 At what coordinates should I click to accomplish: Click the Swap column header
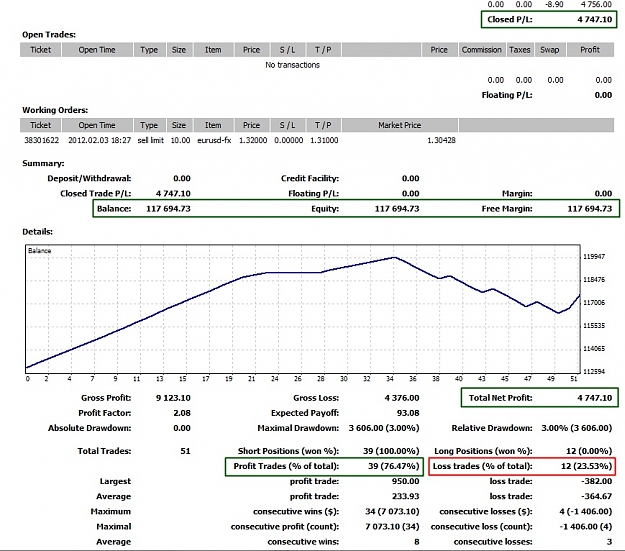click(550, 50)
